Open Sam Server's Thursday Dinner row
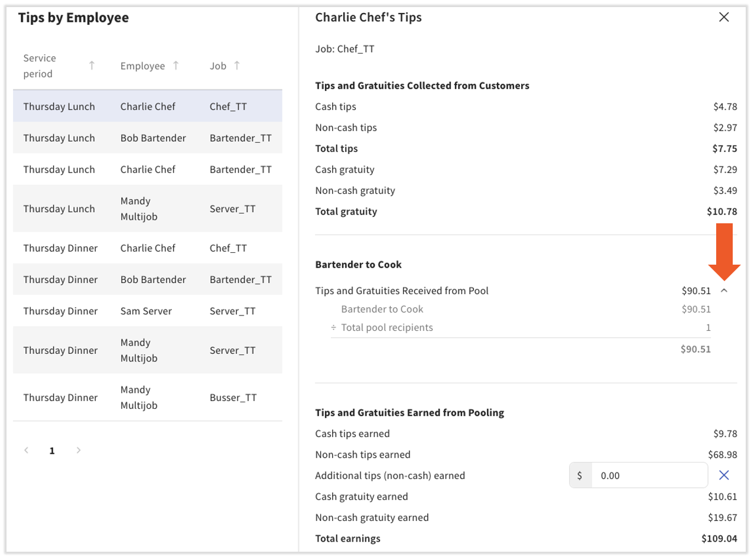The height and width of the screenshot is (560, 754). 147,311
